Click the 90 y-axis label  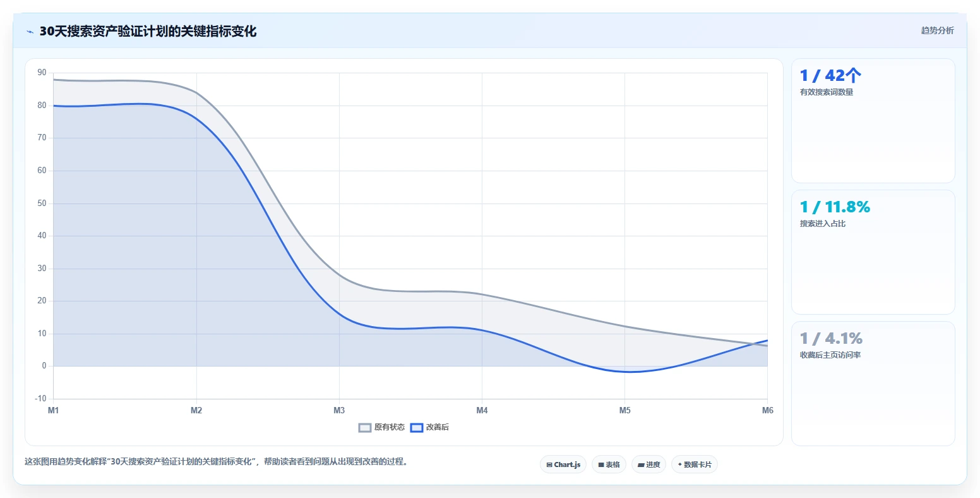(42, 73)
